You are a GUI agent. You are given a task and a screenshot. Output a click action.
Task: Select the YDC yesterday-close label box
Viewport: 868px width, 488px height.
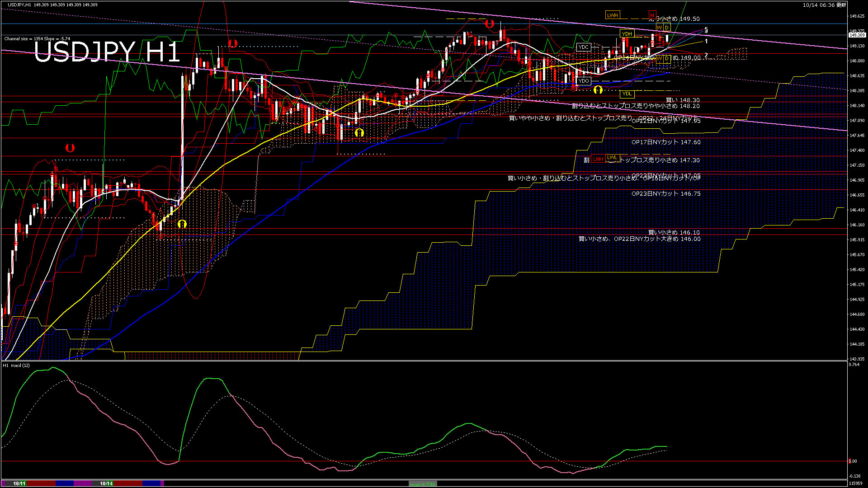584,47
